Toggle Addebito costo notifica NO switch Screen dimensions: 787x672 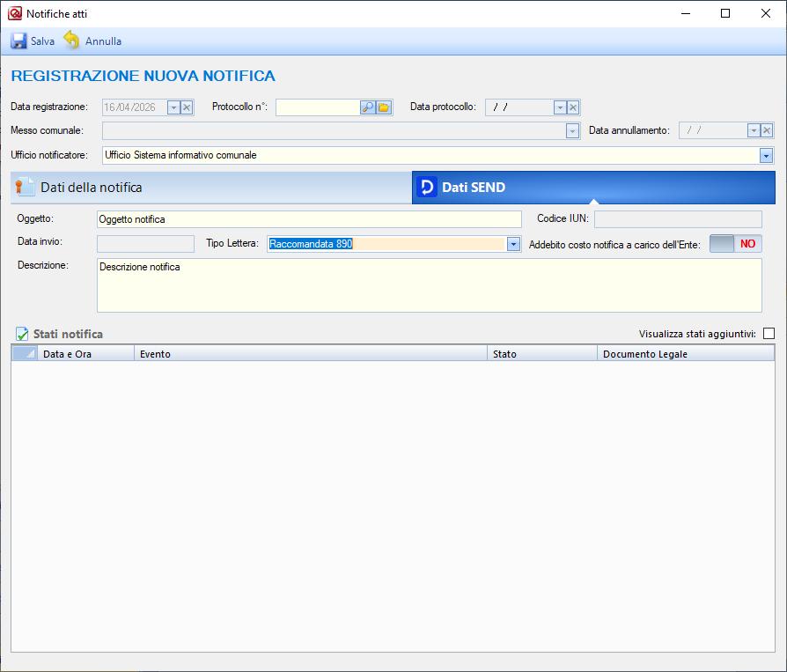point(735,244)
